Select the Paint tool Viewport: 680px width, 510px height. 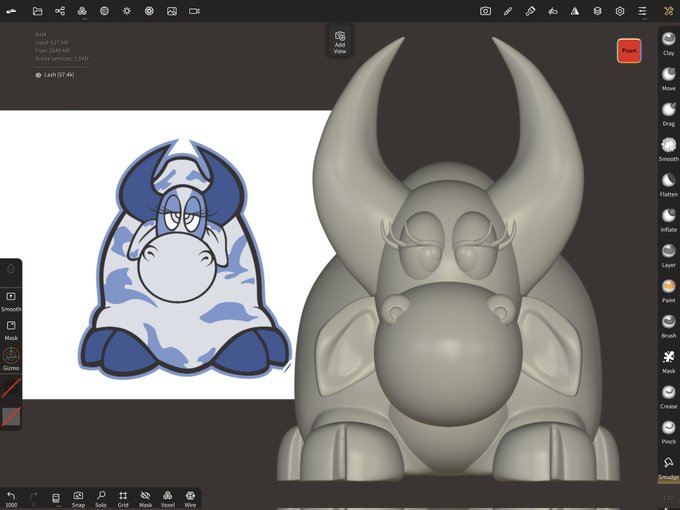[668, 291]
